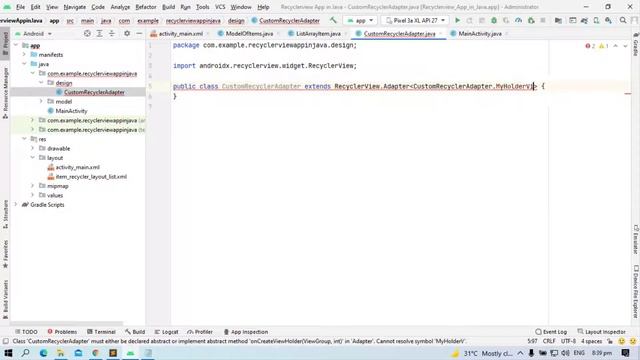Click the yellow warning count indicator

click(x=603, y=46)
